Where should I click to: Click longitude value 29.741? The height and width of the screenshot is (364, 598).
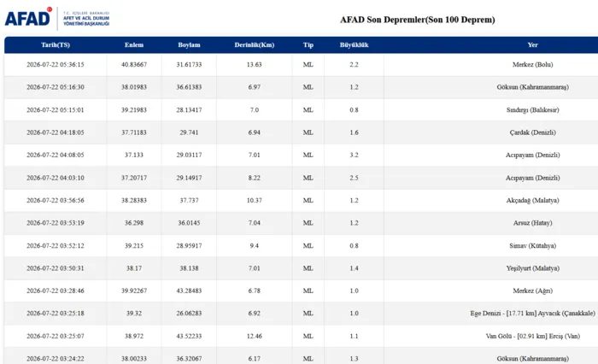coord(189,132)
